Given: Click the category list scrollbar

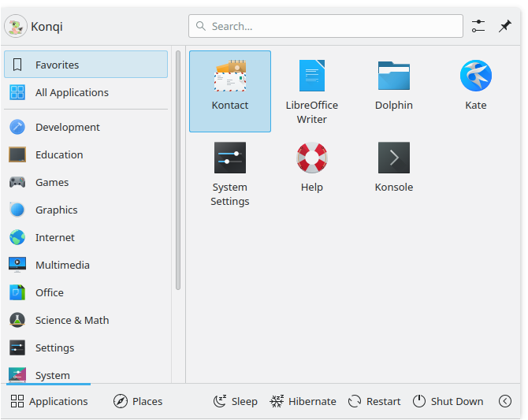Looking at the screenshot, I should coord(178,170).
